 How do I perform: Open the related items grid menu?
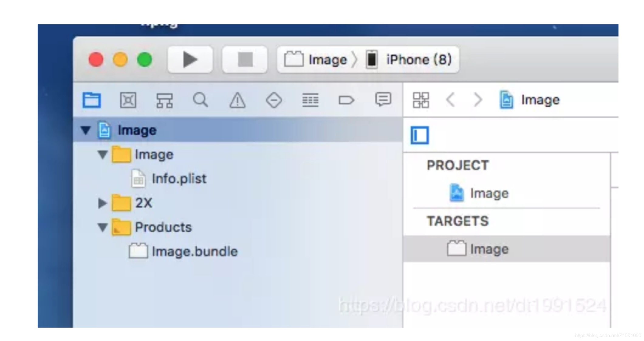click(421, 100)
